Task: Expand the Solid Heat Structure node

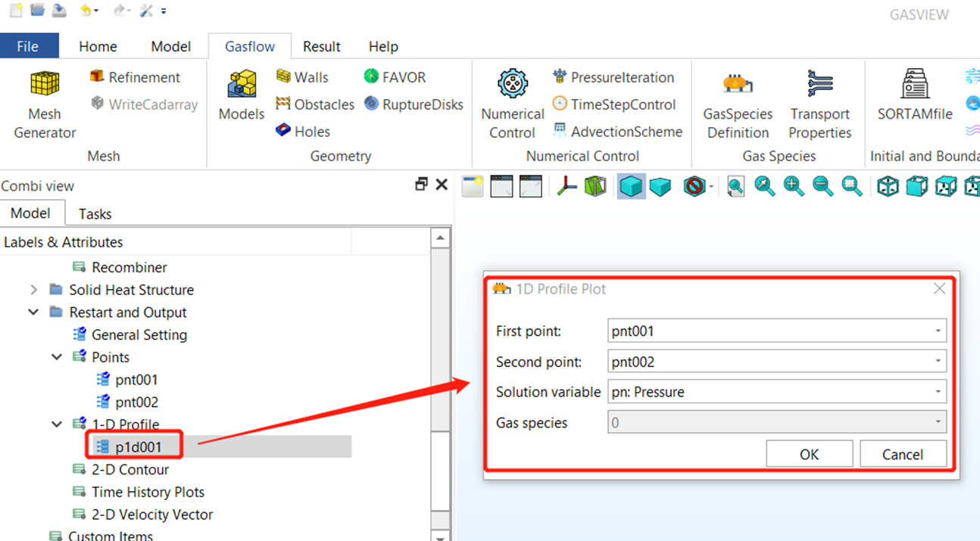Action: pos(33,290)
